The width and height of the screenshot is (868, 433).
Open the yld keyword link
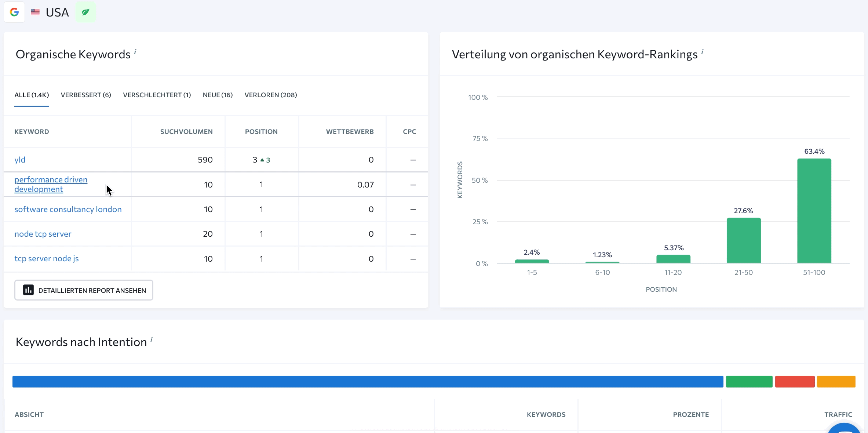coord(20,160)
